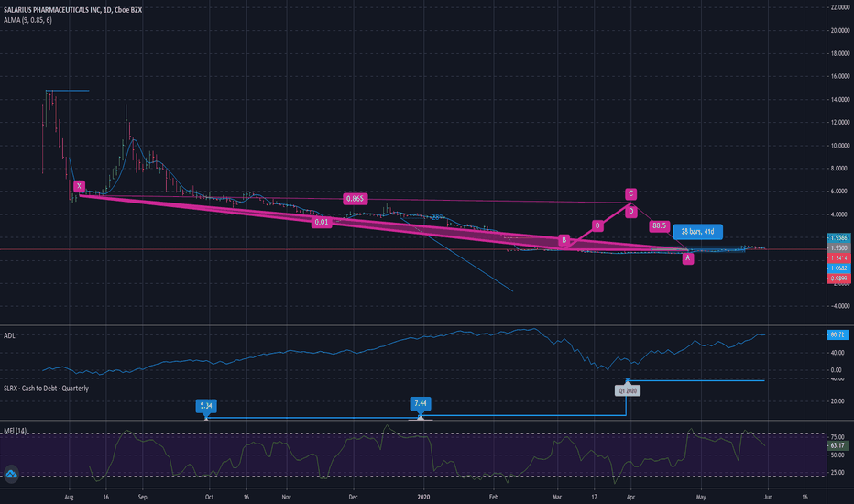This screenshot has height=504, width=854.
Task: Click the pink 0.865 ratio label
Action: pyautogui.click(x=356, y=198)
